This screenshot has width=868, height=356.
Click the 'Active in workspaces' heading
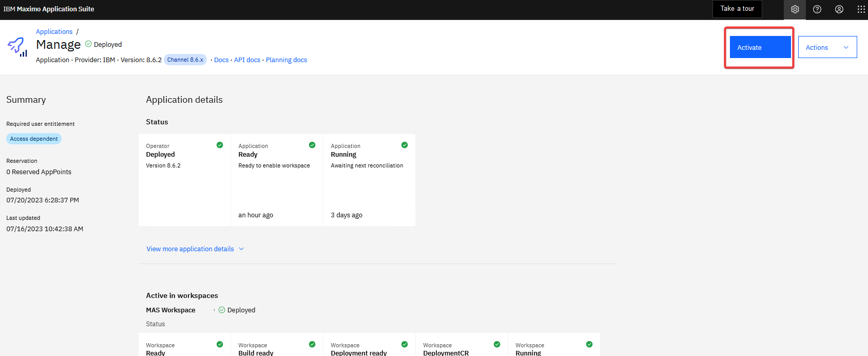click(x=182, y=296)
